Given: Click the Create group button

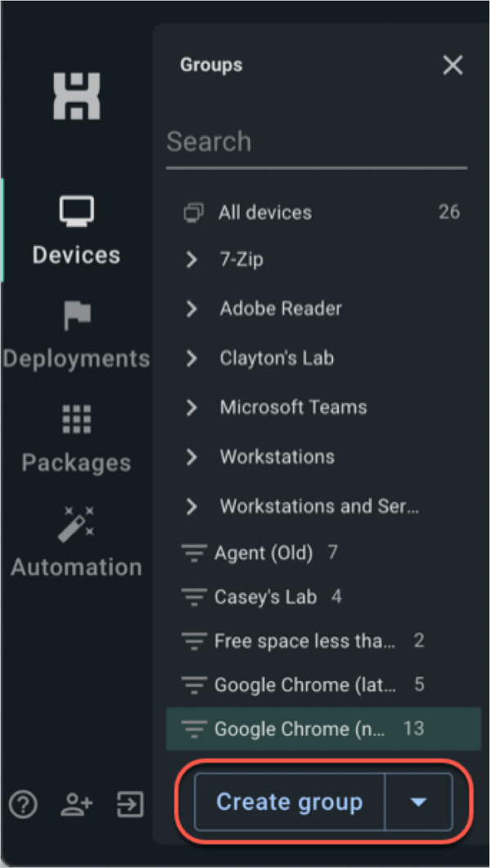Looking at the screenshot, I should pos(288,802).
